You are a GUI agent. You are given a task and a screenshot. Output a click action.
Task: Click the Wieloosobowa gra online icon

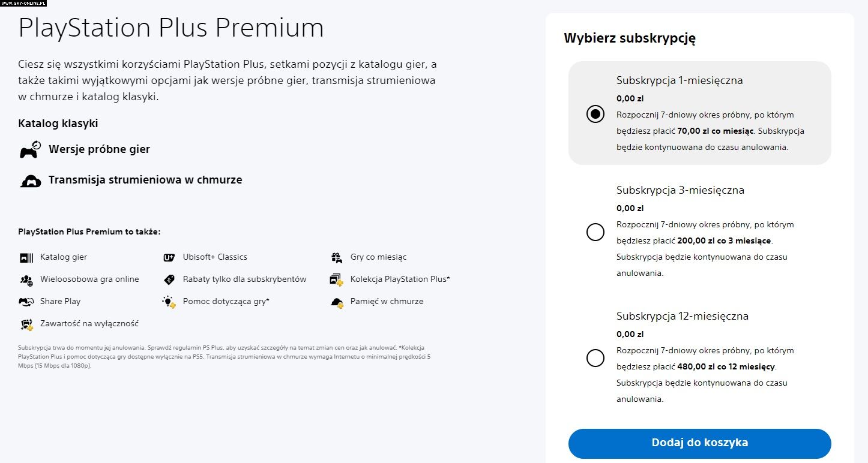pyautogui.click(x=26, y=279)
